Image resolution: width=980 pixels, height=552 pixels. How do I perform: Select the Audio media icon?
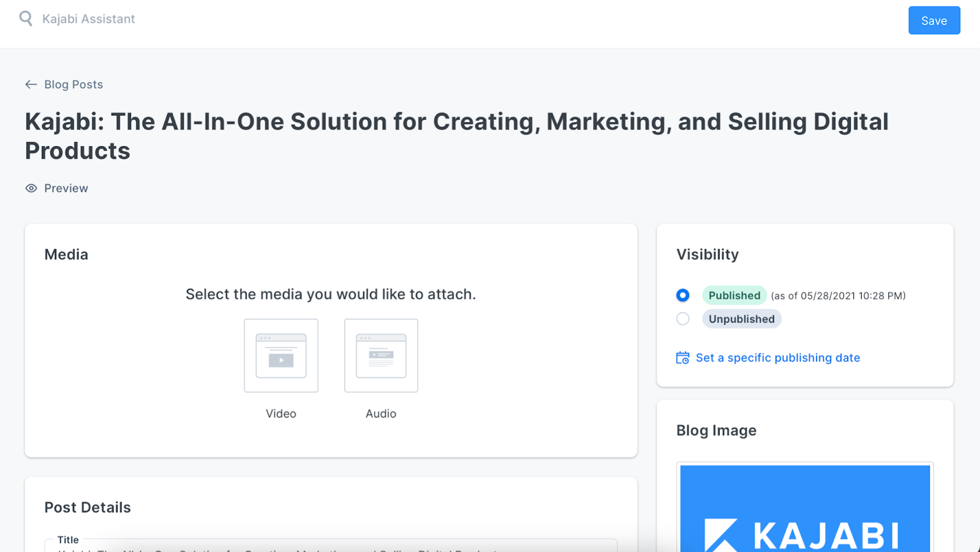pyautogui.click(x=381, y=356)
